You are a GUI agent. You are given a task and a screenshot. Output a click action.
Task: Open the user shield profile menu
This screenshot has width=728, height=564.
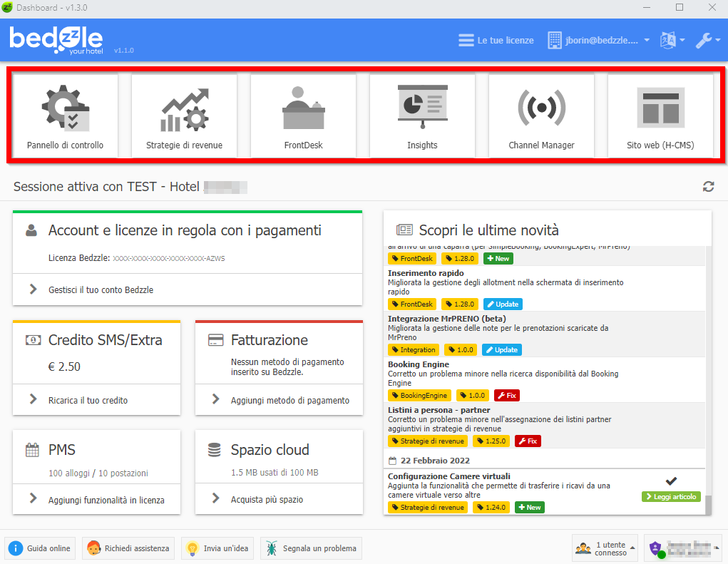coord(683,548)
